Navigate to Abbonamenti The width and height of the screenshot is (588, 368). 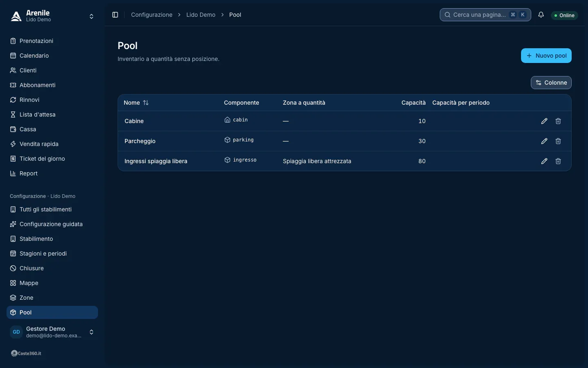(x=52, y=85)
